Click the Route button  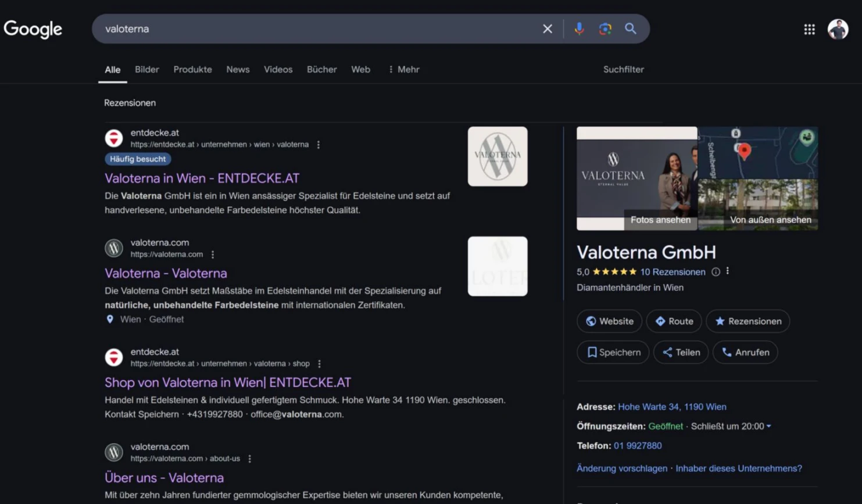[x=674, y=321]
